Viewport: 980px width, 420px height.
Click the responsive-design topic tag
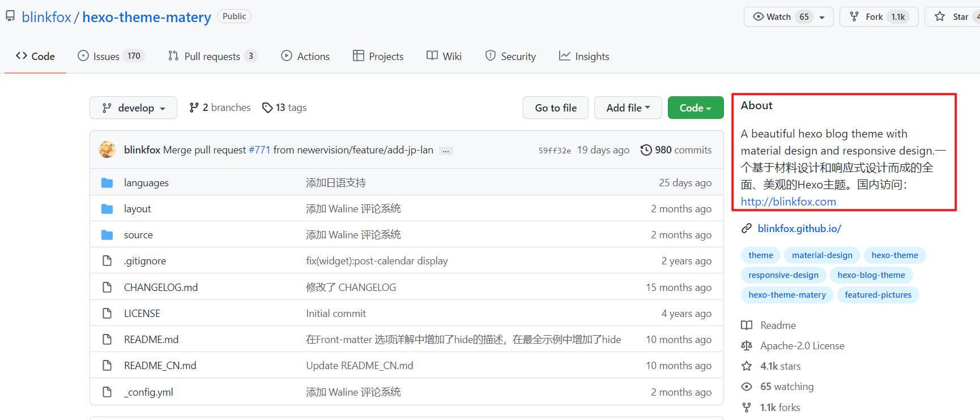[783, 275]
